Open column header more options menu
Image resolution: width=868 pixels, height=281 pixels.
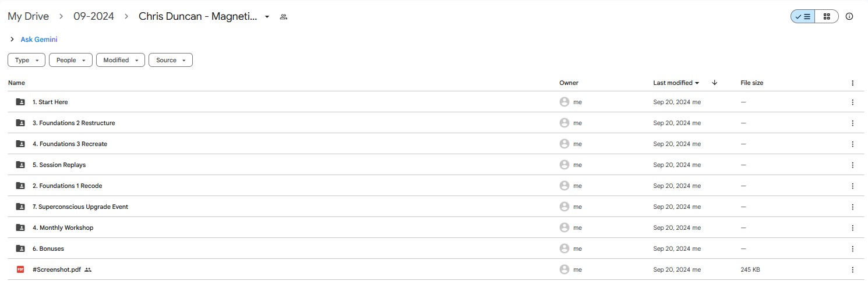(853, 83)
